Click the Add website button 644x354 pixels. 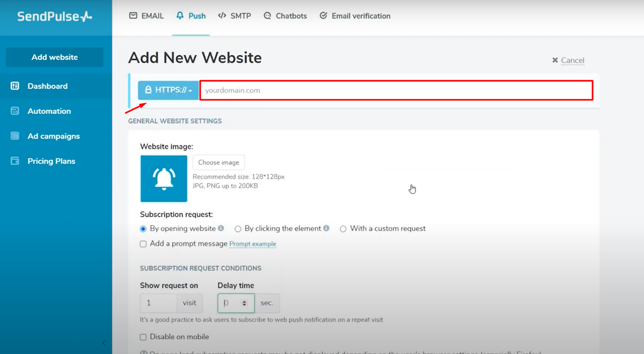point(55,57)
